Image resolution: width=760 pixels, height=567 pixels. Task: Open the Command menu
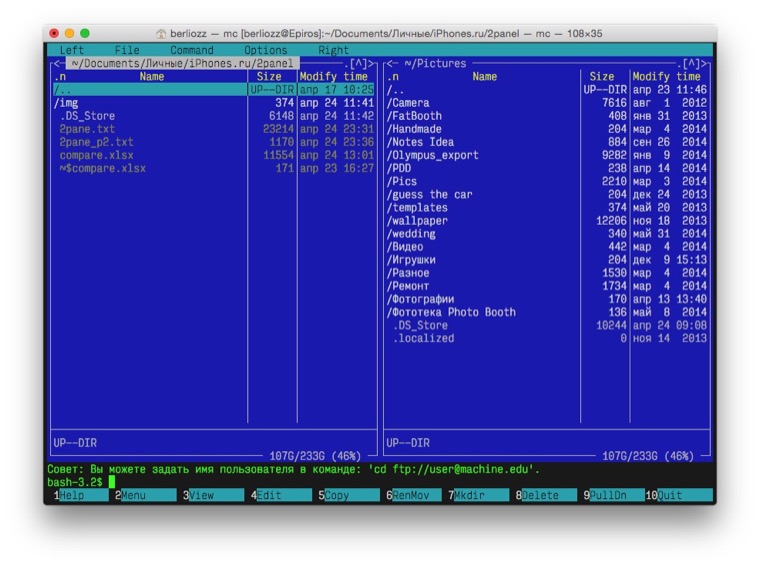pyautogui.click(x=191, y=50)
